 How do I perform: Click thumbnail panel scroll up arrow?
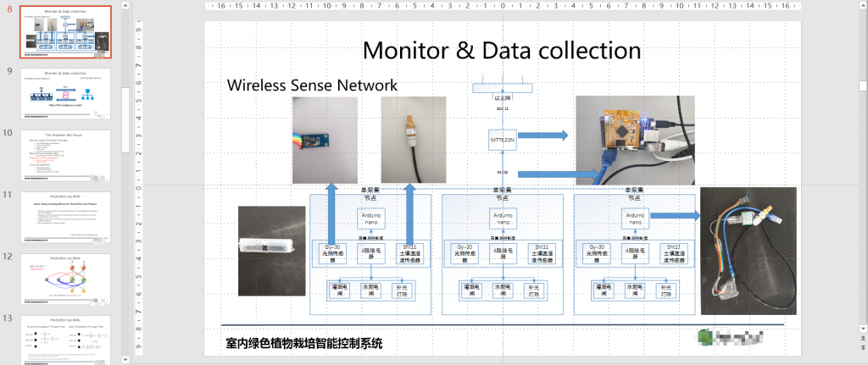(x=125, y=5)
